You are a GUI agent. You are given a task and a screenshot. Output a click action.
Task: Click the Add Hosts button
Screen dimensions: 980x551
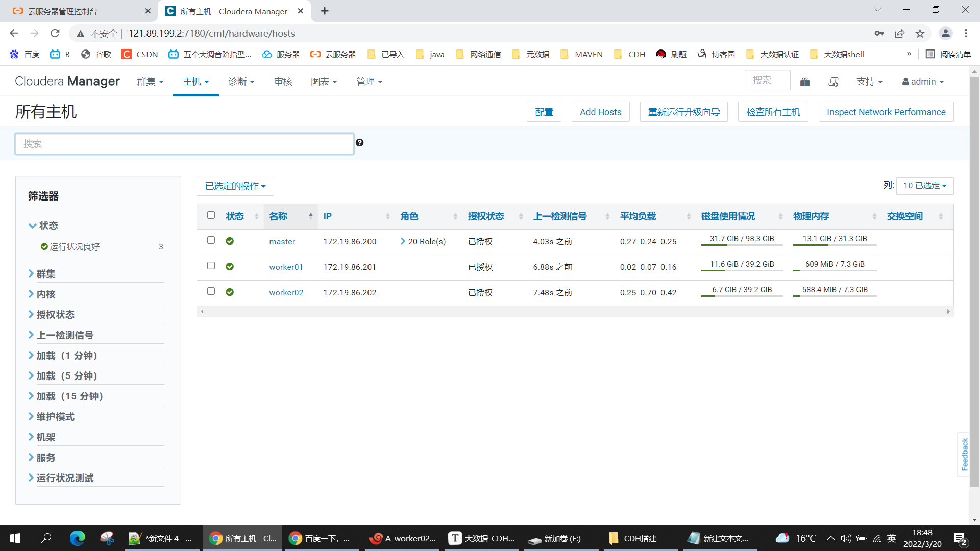[600, 112]
